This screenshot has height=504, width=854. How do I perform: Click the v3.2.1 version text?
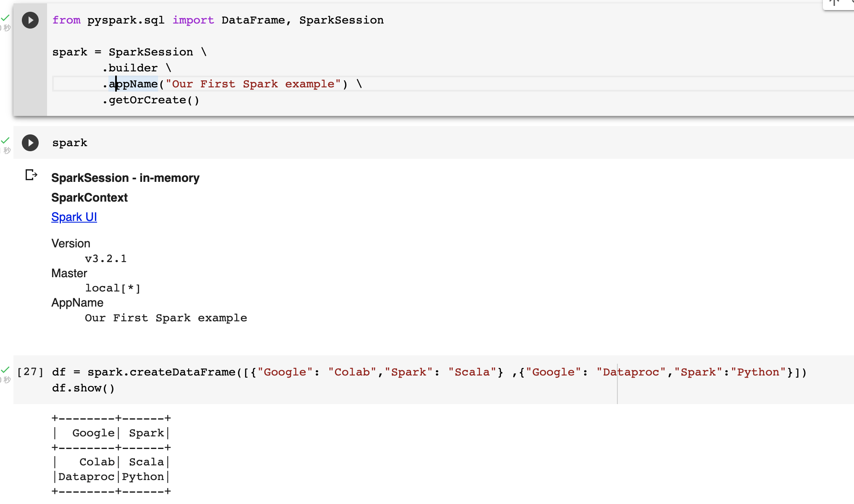105,259
